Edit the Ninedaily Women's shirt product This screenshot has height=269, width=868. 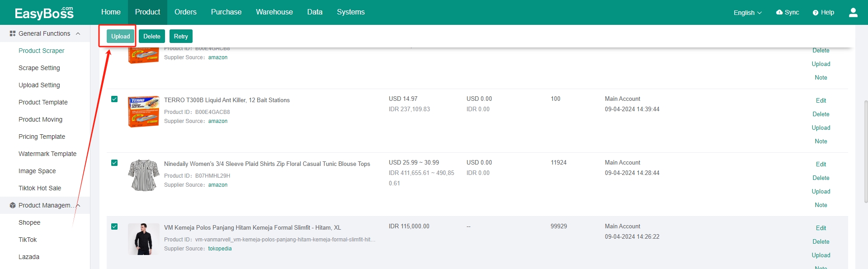[x=821, y=164]
